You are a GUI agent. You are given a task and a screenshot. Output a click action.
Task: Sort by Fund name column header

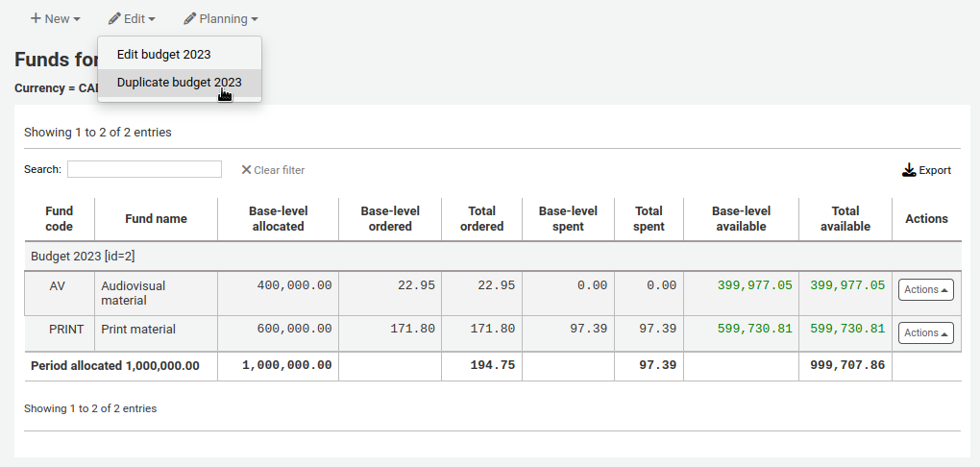click(156, 219)
